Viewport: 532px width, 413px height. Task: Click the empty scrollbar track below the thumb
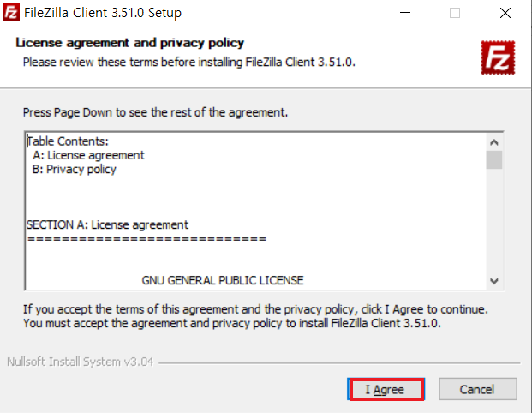(493, 223)
